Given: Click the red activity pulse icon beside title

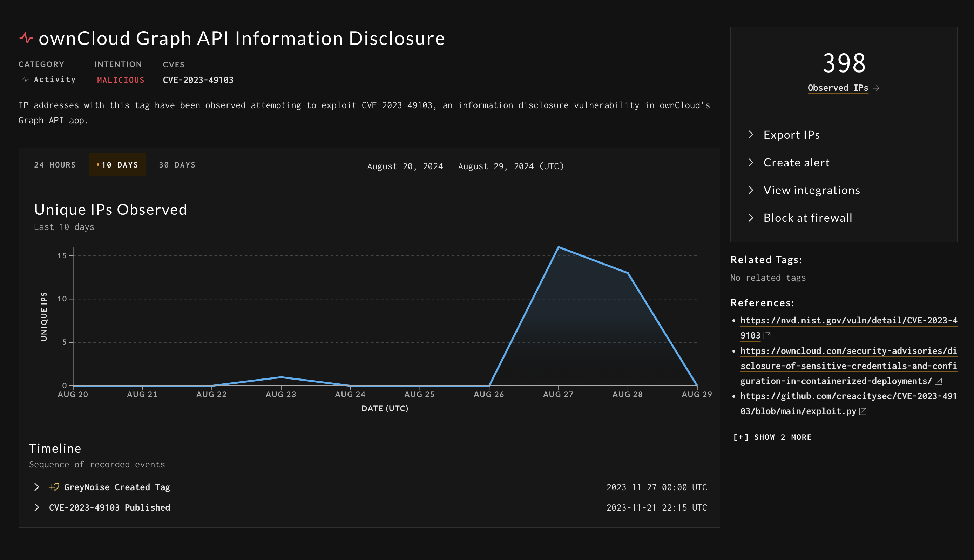Looking at the screenshot, I should click(x=26, y=38).
